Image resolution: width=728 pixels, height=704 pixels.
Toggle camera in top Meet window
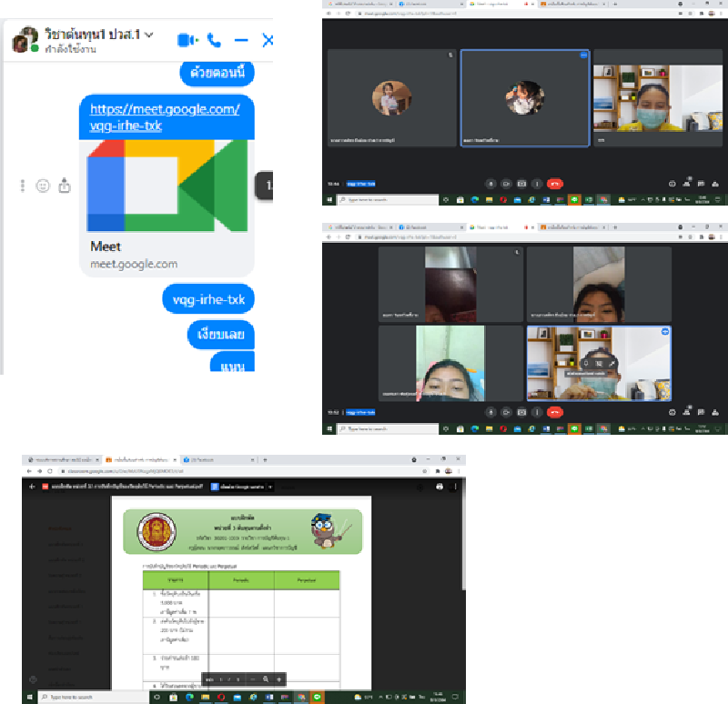pyautogui.click(x=506, y=183)
